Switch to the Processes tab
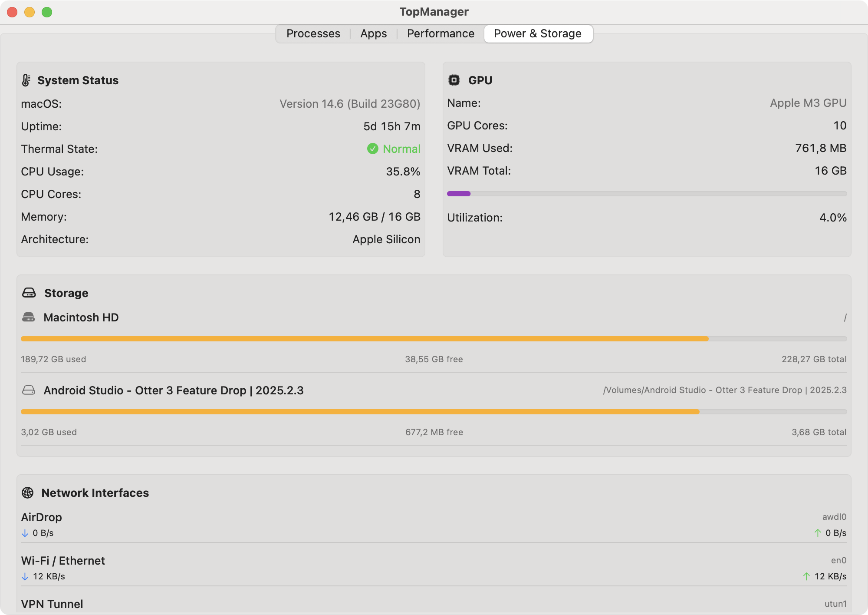The height and width of the screenshot is (615, 868). (313, 34)
